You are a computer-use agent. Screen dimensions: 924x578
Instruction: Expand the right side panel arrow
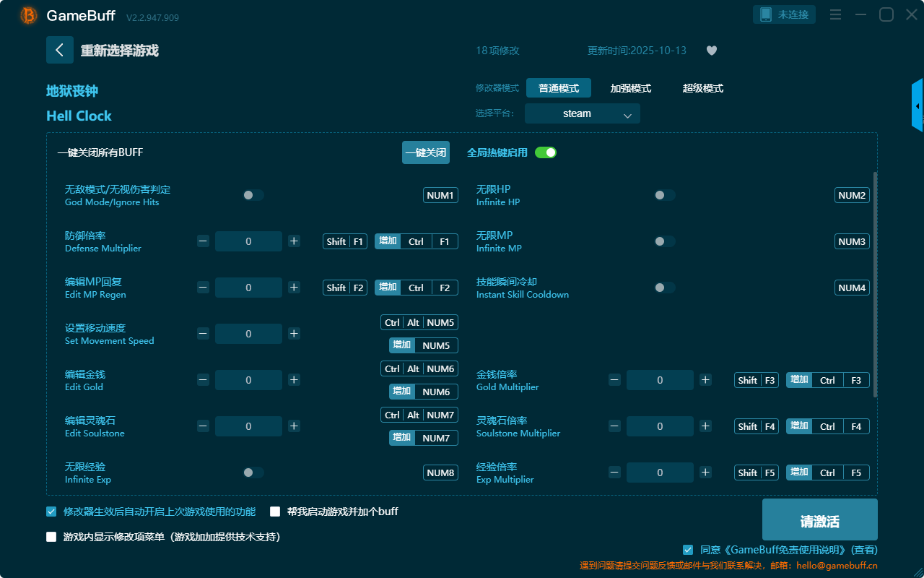point(918,106)
